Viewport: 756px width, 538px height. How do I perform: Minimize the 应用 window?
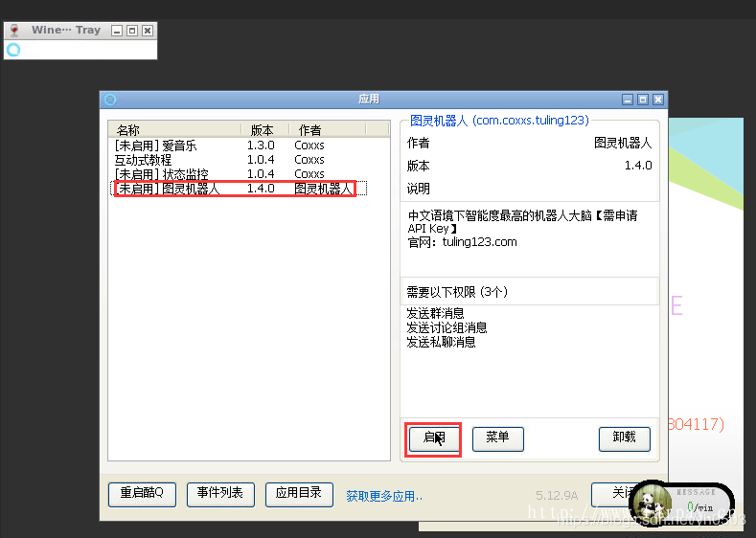628,100
